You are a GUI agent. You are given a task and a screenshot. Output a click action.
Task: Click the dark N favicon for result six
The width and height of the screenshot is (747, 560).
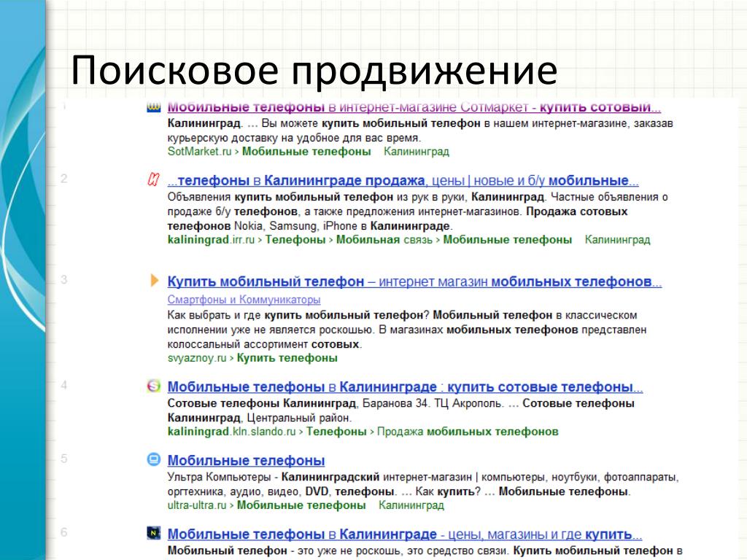coord(153,533)
